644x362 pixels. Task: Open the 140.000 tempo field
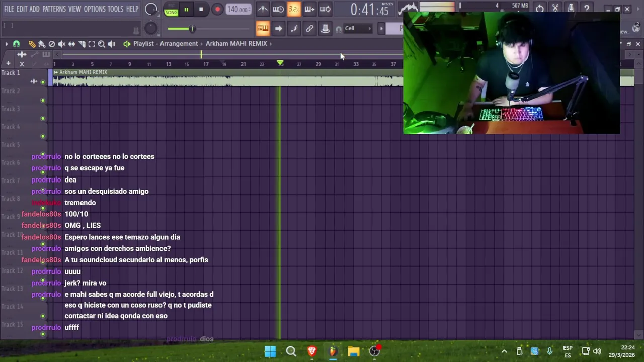tap(237, 9)
